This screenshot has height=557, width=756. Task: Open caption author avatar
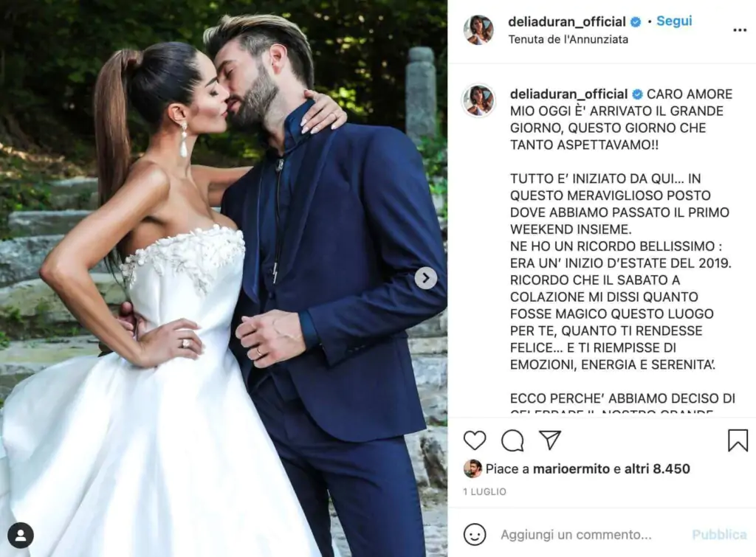478,100
